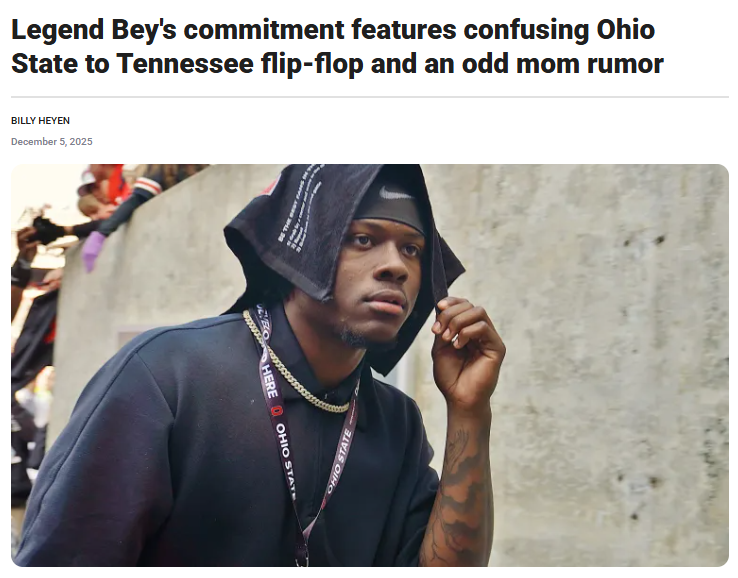The height and width of the screenshot is (578, 738).
Task: Click the purple glove over the wall
Action: 92,249
